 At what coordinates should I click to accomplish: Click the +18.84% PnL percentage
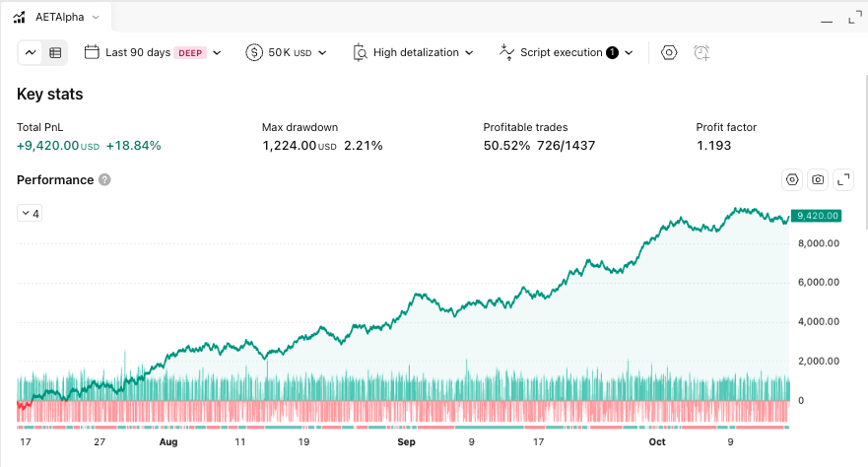133,146
